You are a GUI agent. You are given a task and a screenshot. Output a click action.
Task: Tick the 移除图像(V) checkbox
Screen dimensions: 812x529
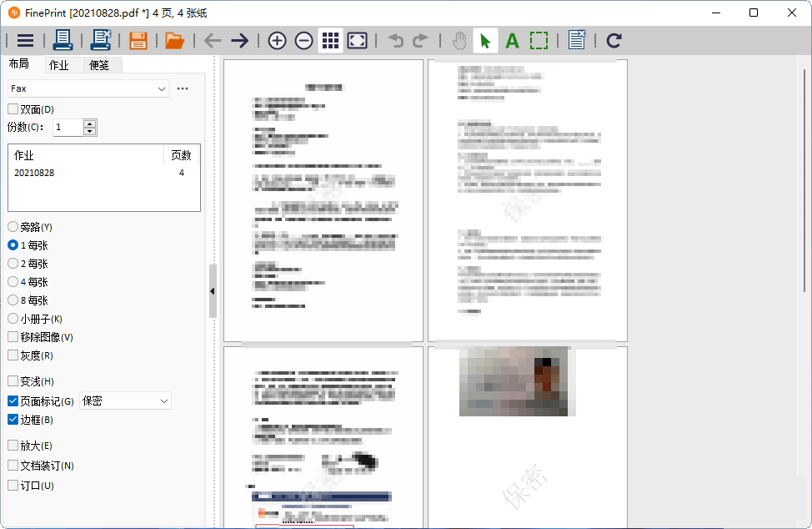click(13, 337)
